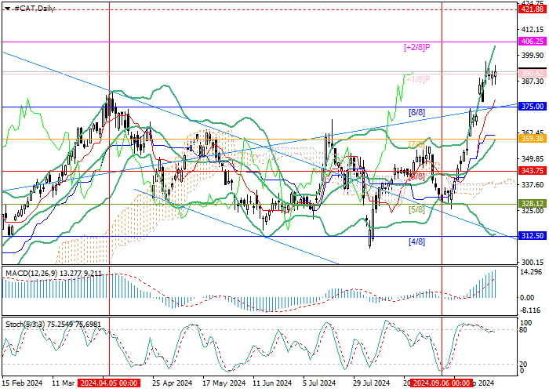
Task: Select the 375.00 blue price label
Action: tap(533, 107)
